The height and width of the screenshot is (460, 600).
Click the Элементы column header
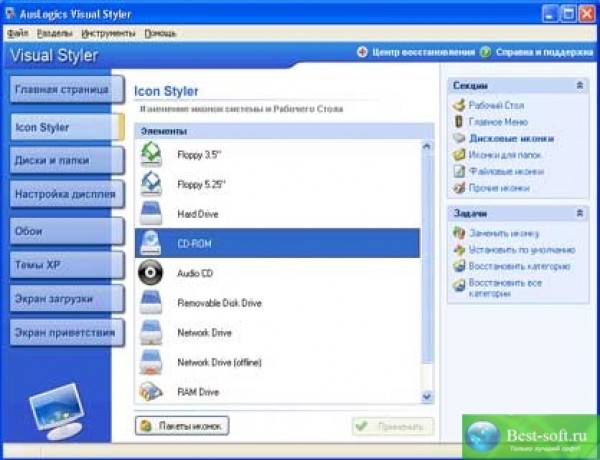(284, 131)
